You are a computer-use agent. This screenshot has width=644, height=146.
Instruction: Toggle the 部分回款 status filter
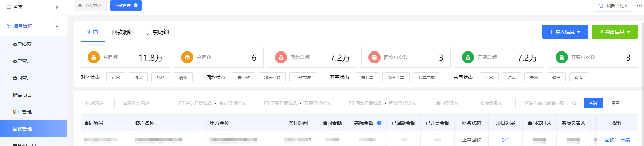point(272,77)
